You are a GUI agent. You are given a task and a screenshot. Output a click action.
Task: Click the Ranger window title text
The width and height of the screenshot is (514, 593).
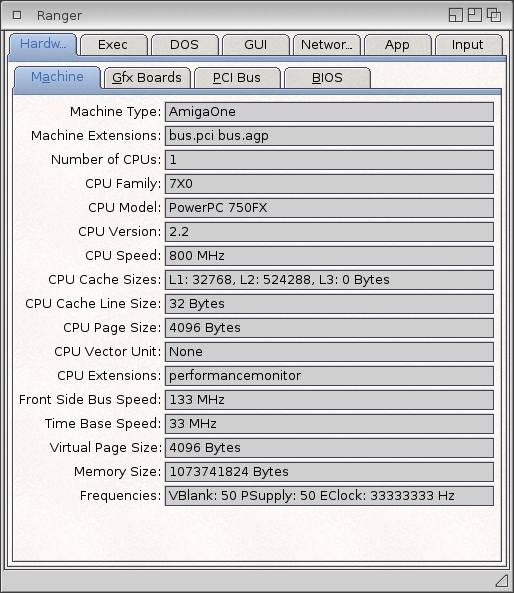tap(59, 16)
